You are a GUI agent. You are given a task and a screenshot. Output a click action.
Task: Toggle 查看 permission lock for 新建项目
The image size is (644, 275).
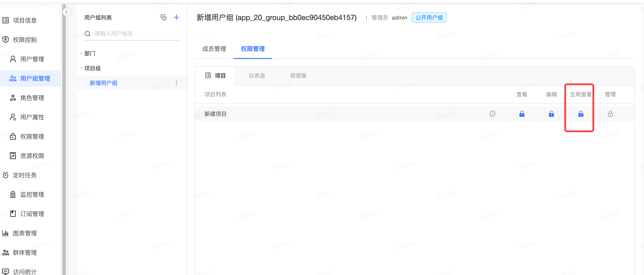(522, 114)
